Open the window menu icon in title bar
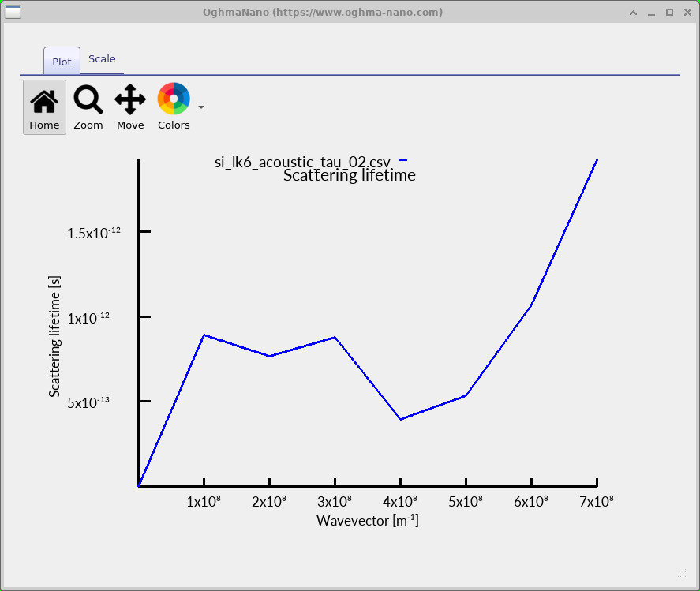The image size is (700, 591). click(13, 12)
